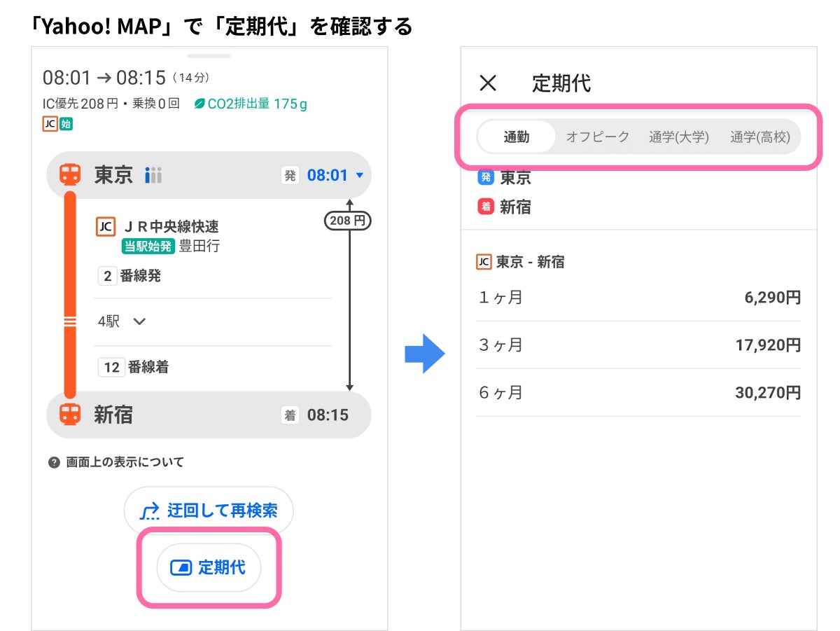The width and height of the screenshot is (840, 631).
Task: Click the train icon next to 新宿 station
Action: 69,415
